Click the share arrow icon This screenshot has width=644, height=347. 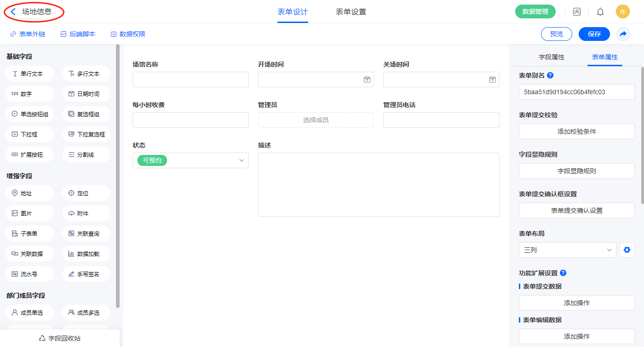point(623,34)
